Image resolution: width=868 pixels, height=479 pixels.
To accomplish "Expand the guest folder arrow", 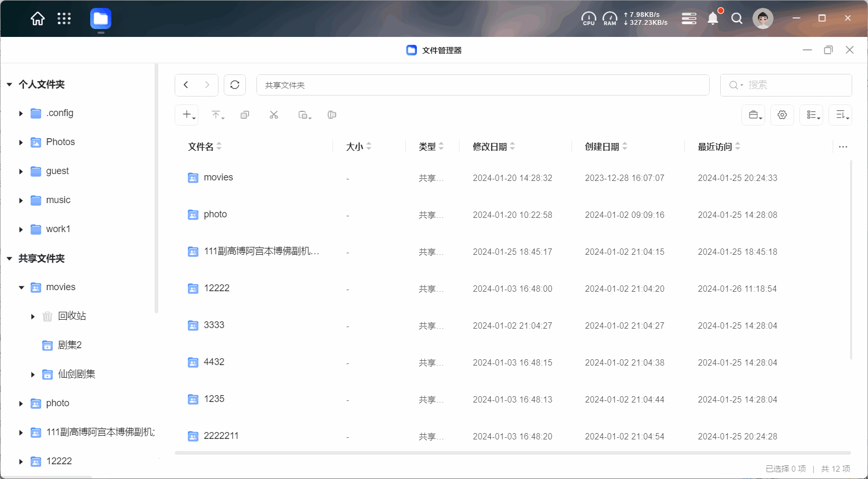I will [x=21, y=171].
